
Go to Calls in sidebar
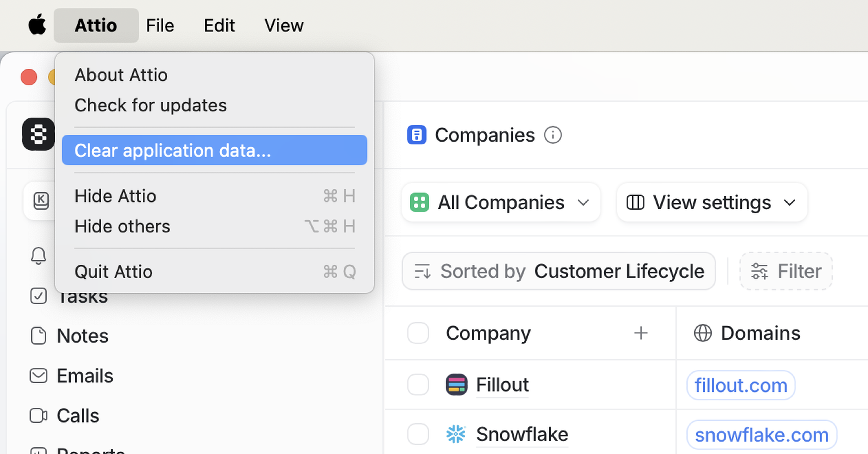pyautogui.click(x=78, y=416)
